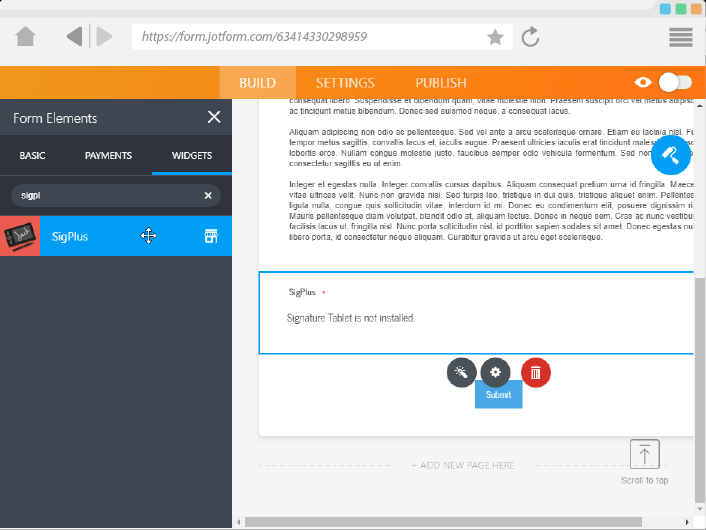The image size is (706, 530).
Task: Clear the widget search field
Action: [x=208, y=196]
